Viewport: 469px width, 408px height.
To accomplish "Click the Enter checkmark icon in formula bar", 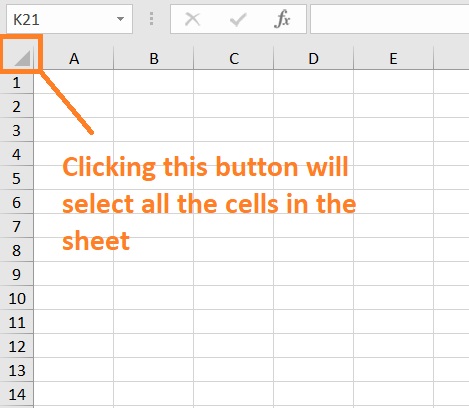I will point(238,20).
